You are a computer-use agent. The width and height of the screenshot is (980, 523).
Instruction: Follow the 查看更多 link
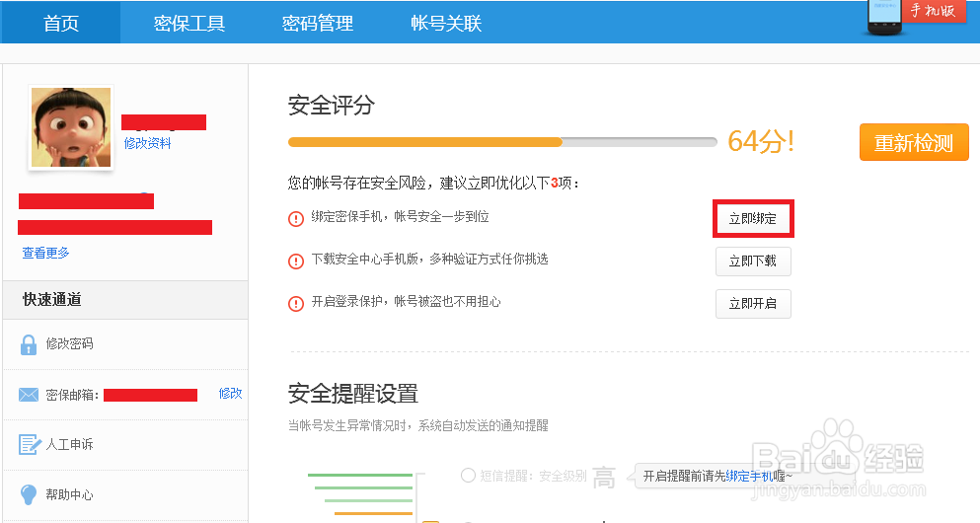(x=45, y=253)
